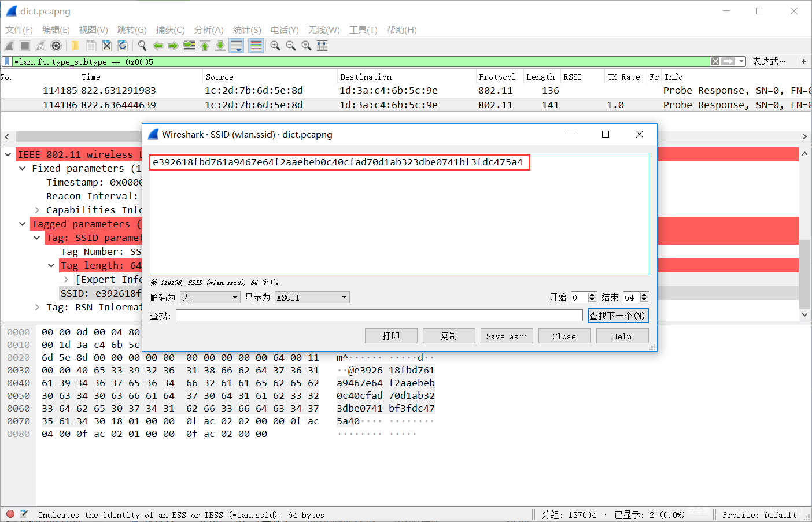The image size is (812, 522).
Task: Open the 显示为 ASCII dropdown
Action: pos(312,297)
